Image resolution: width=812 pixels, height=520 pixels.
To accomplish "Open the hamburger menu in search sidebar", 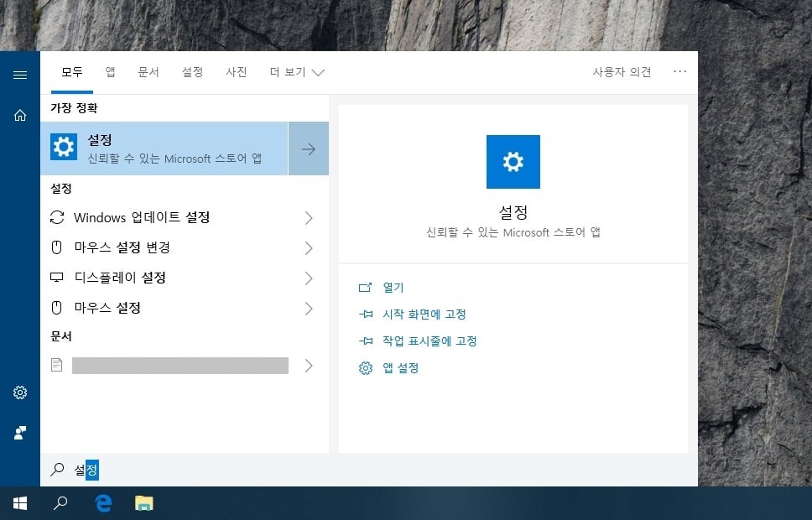I will pyautogui.click(x=19, y=75).
